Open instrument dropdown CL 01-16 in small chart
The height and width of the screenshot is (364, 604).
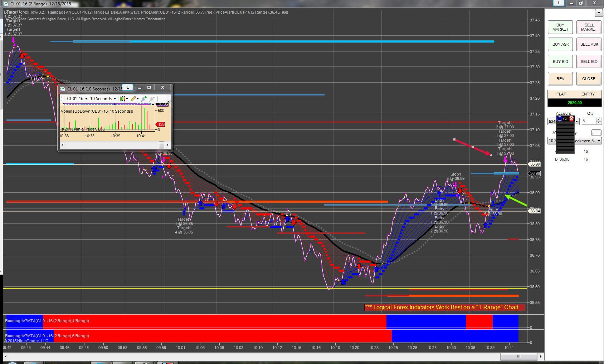pos(77,99)
